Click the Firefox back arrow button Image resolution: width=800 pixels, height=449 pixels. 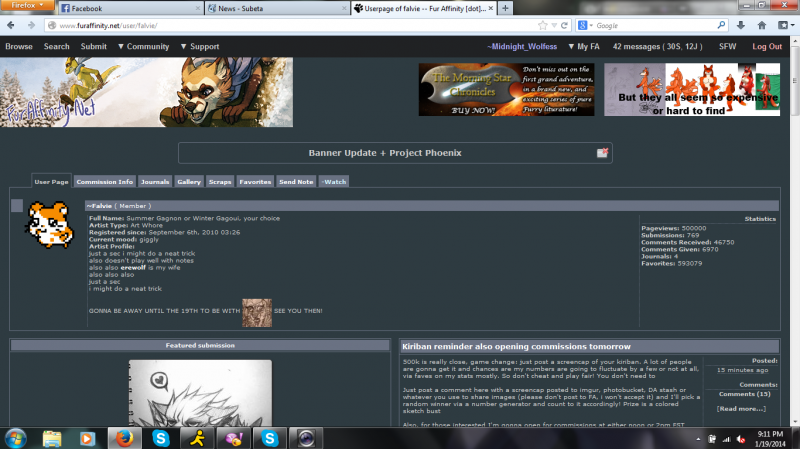pos(12,24)
